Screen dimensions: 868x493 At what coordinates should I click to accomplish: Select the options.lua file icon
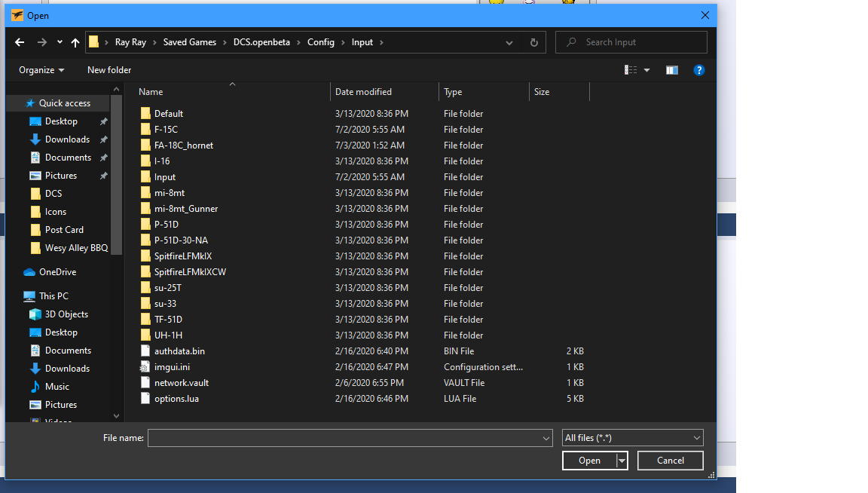tap(145, 399)
